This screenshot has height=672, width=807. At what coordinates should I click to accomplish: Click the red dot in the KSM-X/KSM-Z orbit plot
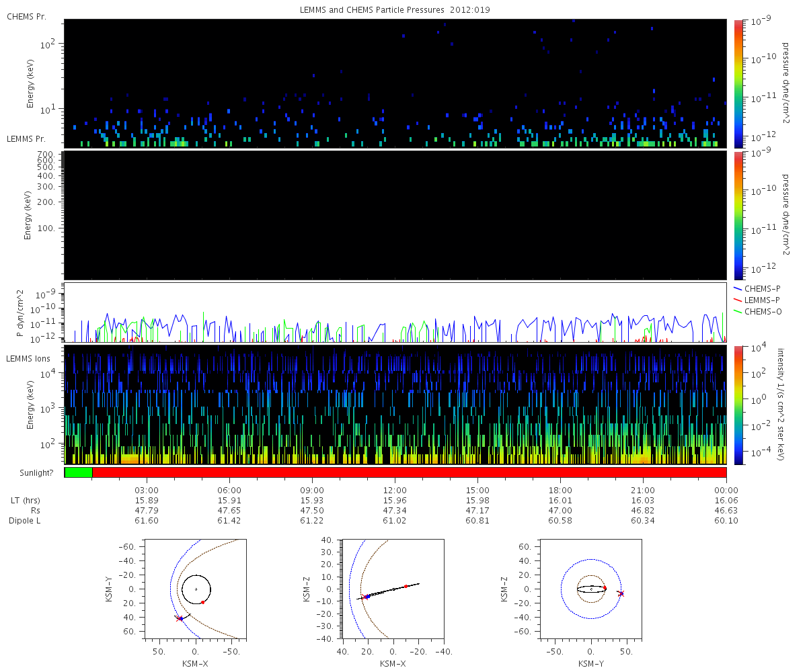click(x=406, y=587)
